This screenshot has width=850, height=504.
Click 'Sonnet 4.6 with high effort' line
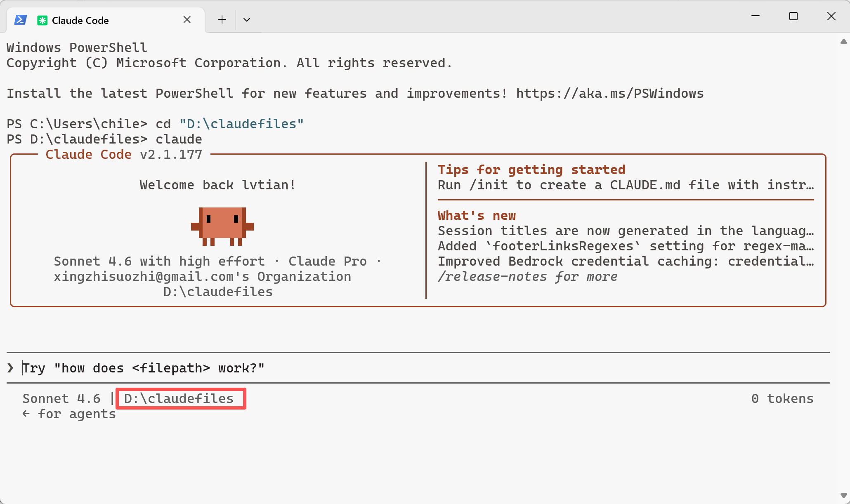pos(217,261)
